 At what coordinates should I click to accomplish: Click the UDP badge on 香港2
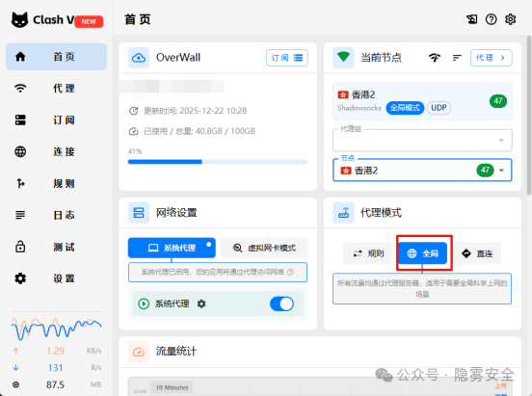(x=439, y=108)
